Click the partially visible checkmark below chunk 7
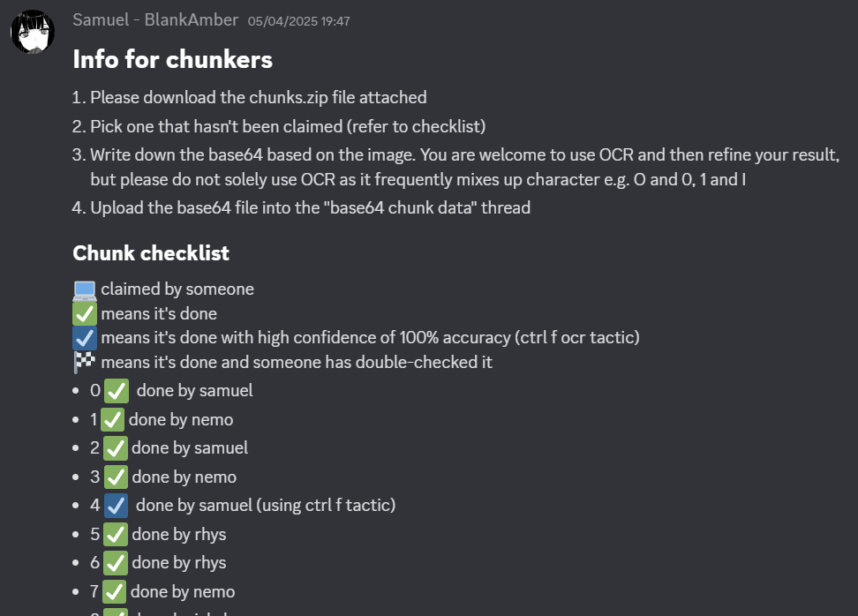Image resolution: width=858 pixels, height=616 pixels. coord(113,612)
